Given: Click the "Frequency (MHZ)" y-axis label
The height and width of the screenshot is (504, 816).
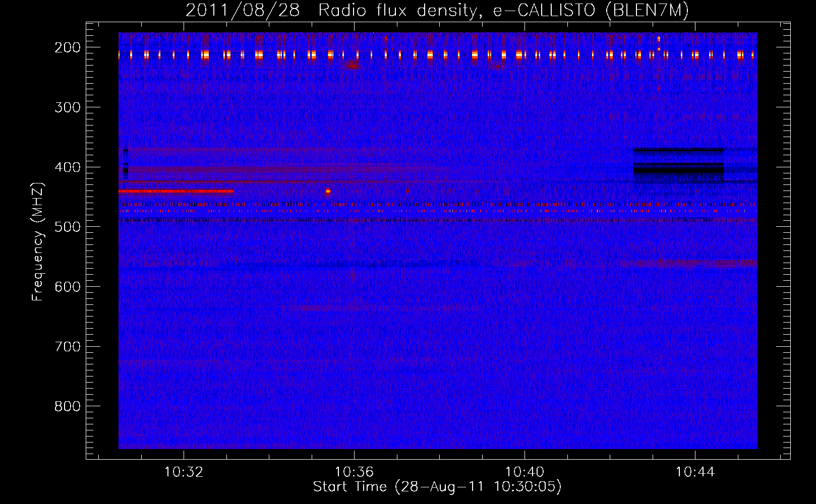Looking at the screenshot, I should tap(38, 241).
